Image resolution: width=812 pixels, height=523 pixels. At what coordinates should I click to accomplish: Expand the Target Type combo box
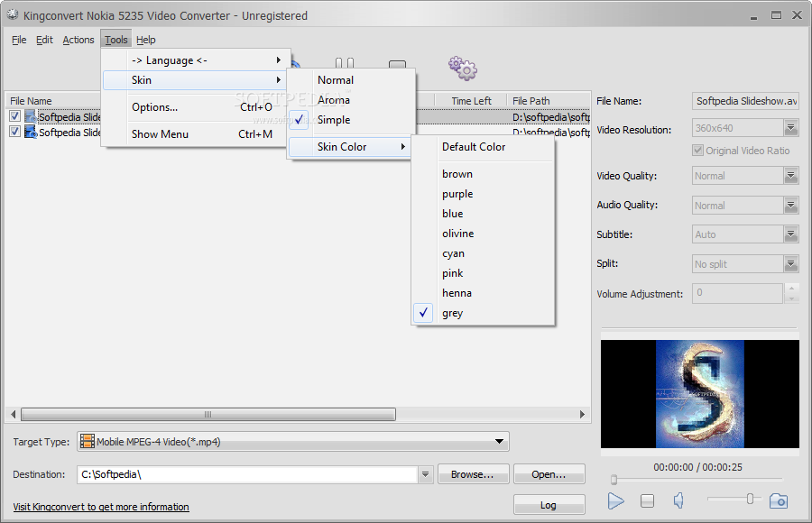[x=499, y=442]
